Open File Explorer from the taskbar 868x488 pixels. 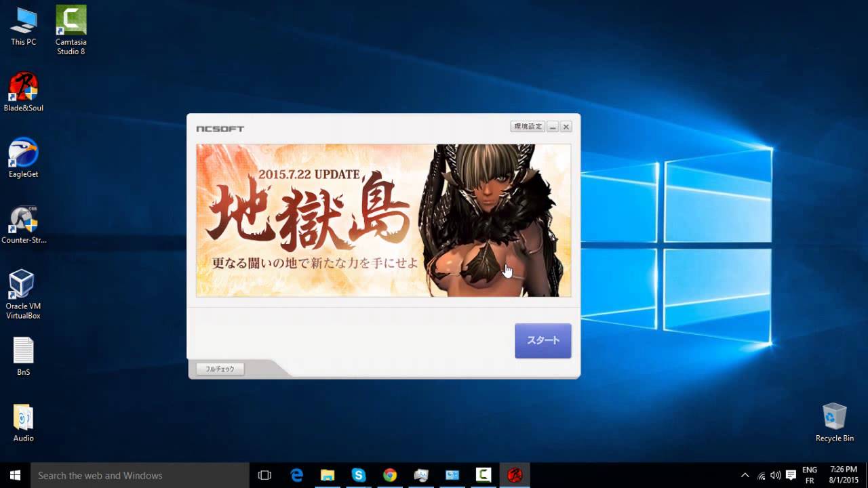[328, 475]
